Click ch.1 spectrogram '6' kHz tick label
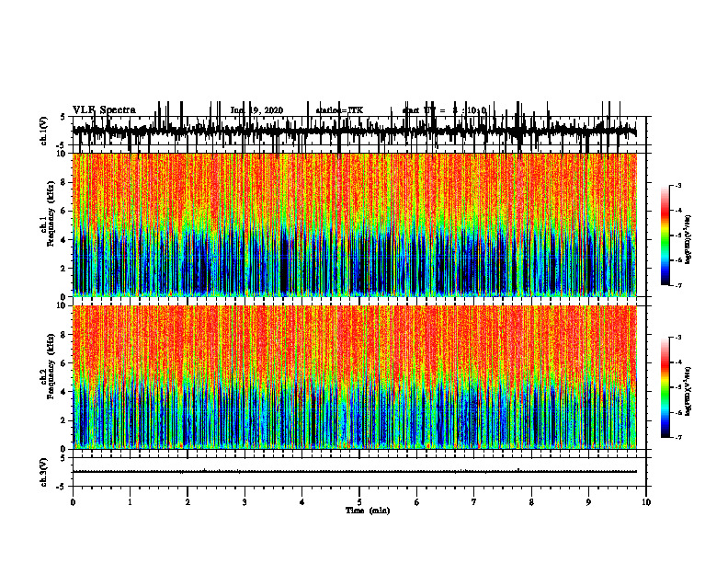Viewport: 728px width, 563px height. click(64, 211)
